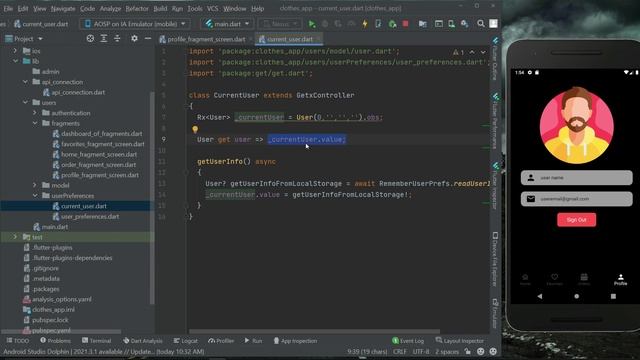The width and height of the screenshot is (640, 360).
Task: Open device selector AOSP on IA Emulator
Action: (x=135, y=24)
